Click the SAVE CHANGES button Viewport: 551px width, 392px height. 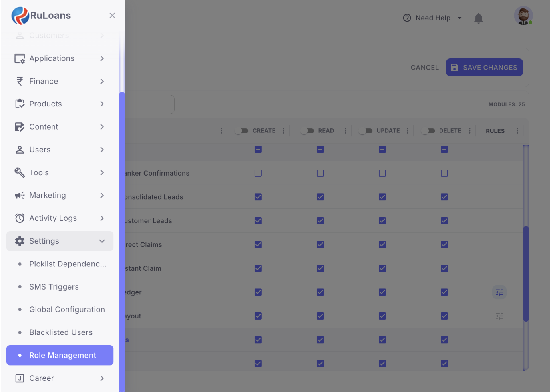point(484,68)
